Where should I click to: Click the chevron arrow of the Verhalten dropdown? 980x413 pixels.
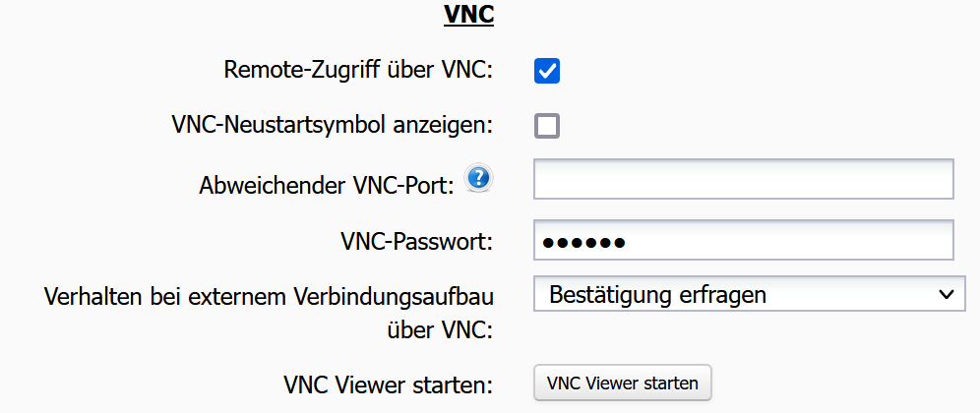click(x=946, y=294)
